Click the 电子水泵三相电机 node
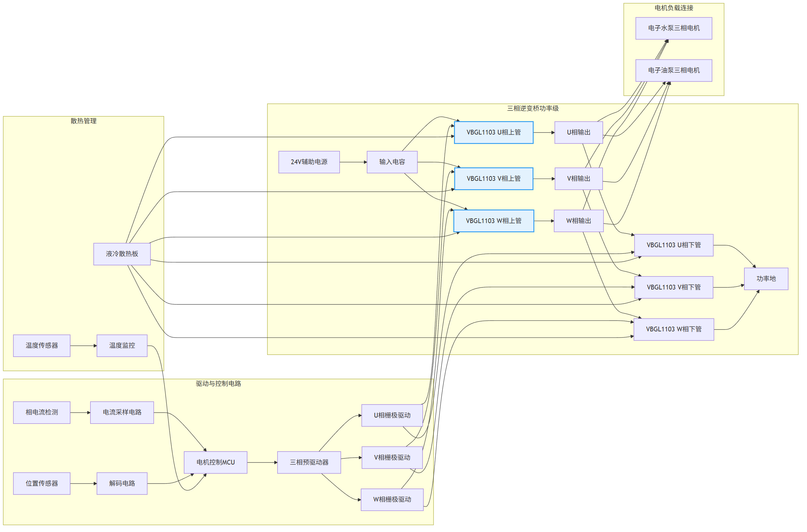Image resolution: width=807 pixels, height=532 pixels. coord(673,28)
